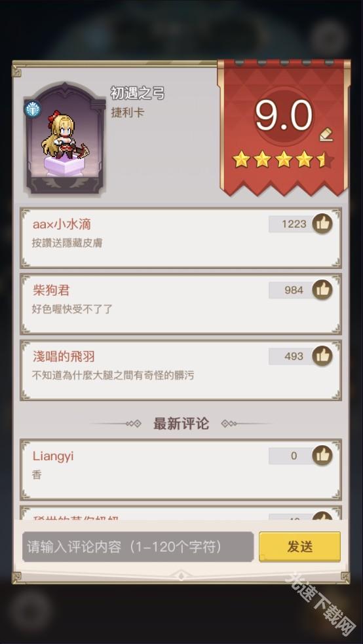Tap the like count 984
This screenshot has height=644, width=363.
pos(294,290)
